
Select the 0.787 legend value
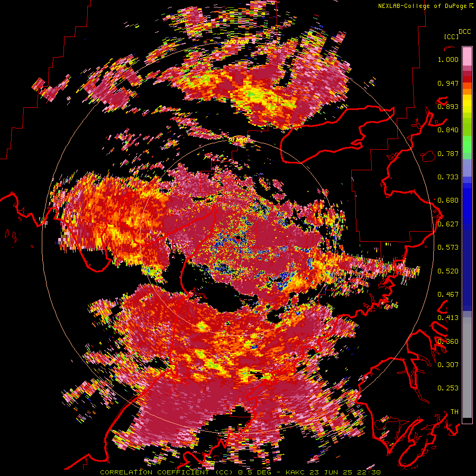coord(448,153)
